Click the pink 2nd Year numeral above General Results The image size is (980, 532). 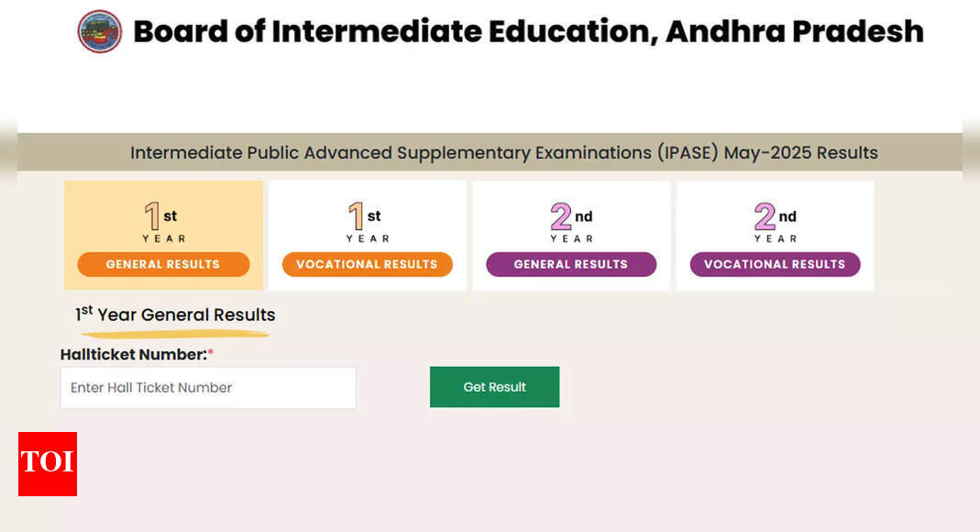point(561,217)
